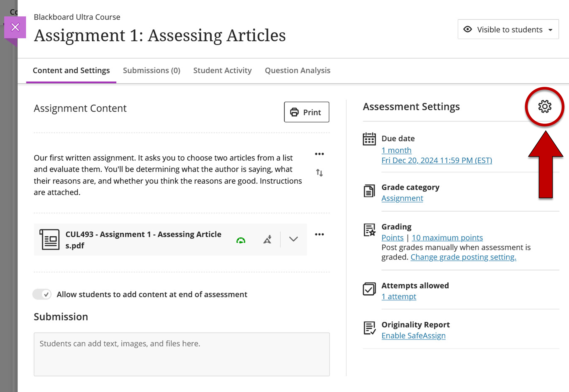Click the 10 maximum points link
The image size is (569, 392).
pos(447,238)
